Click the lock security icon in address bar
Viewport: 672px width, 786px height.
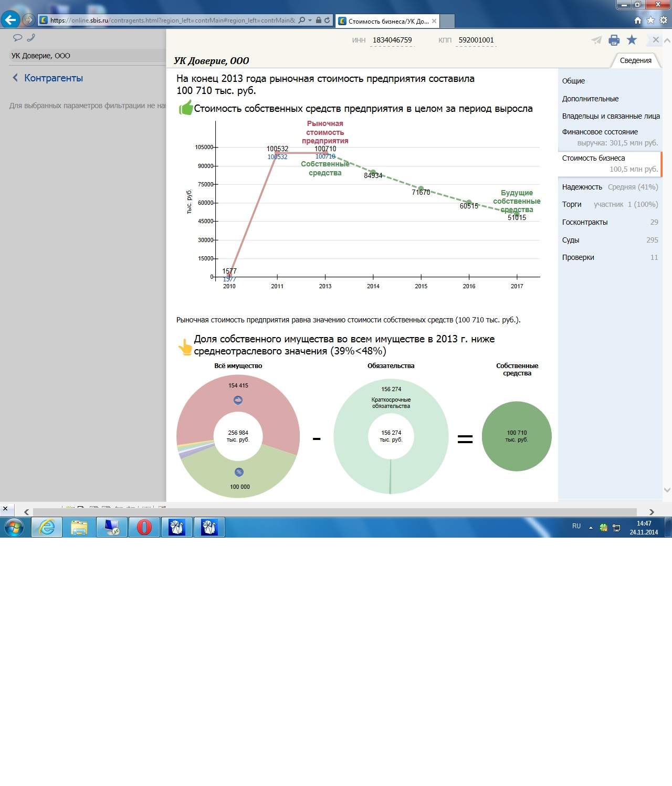[318, 20]
